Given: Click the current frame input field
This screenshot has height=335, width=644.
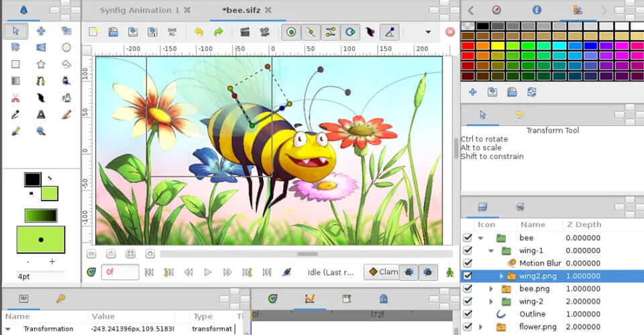Looking at the screenshot, I should 119,272.
